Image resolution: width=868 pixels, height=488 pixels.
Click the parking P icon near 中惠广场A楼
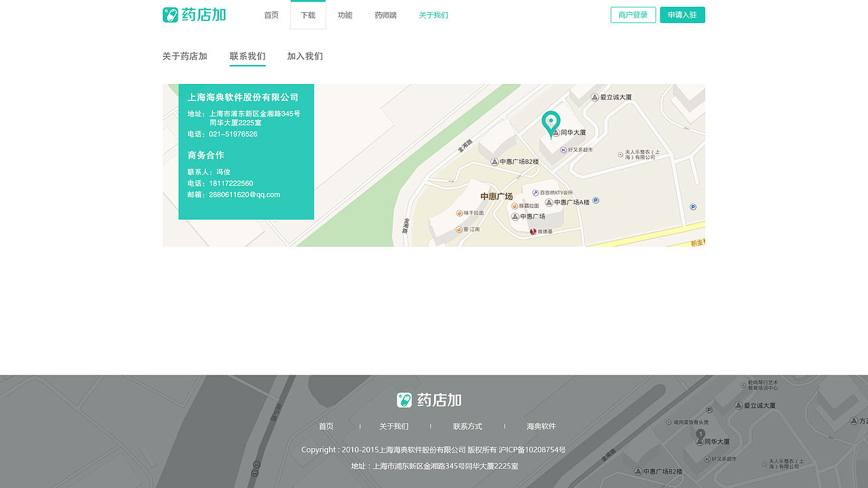595,201
